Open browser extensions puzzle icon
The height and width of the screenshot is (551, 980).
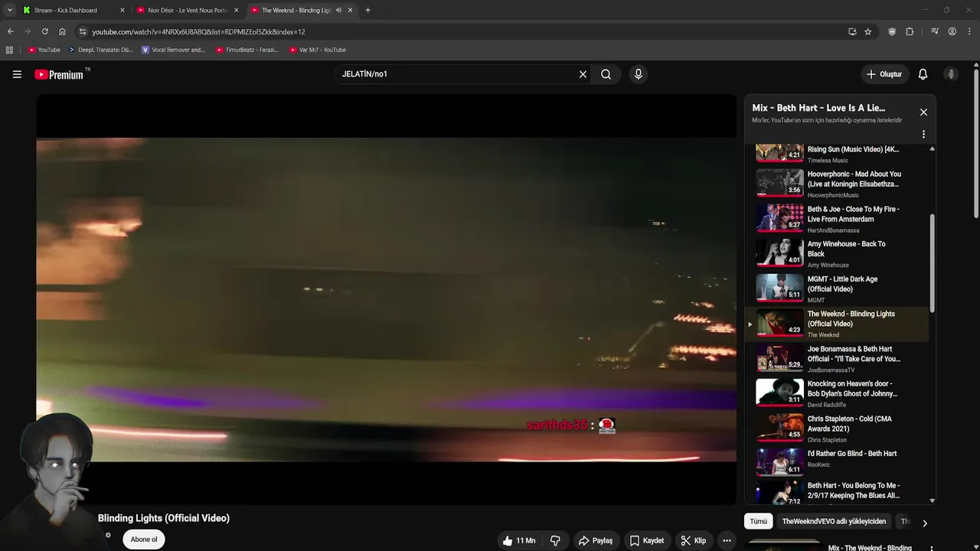coord(910,31)
